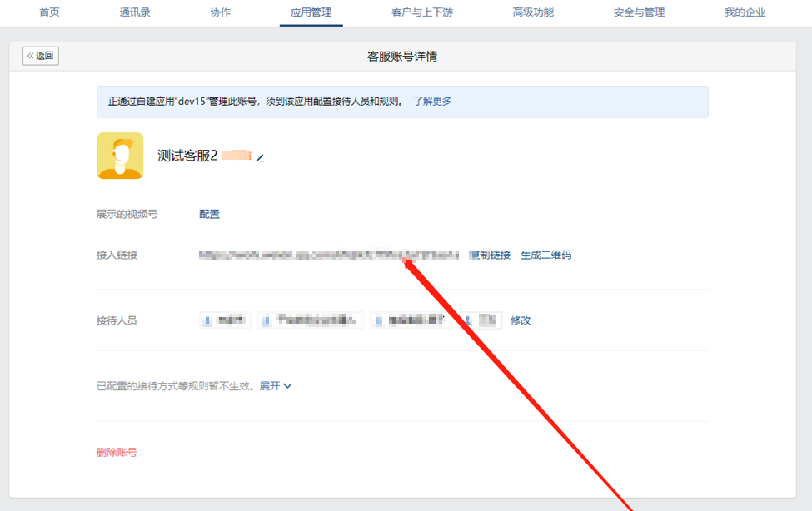The width and height of the screenshot is (812, 511).
Task: Click 复制链接 to copy the access link
Action: tap(490, 255)
